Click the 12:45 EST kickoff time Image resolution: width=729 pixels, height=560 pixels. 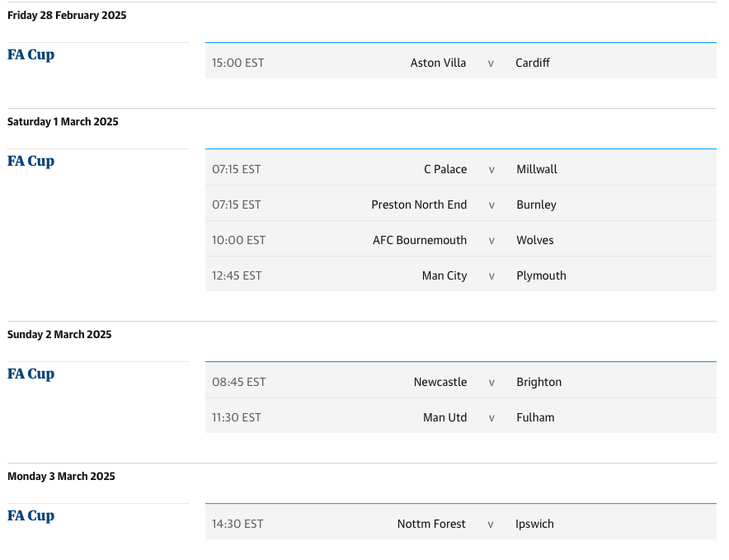[237, 275]
